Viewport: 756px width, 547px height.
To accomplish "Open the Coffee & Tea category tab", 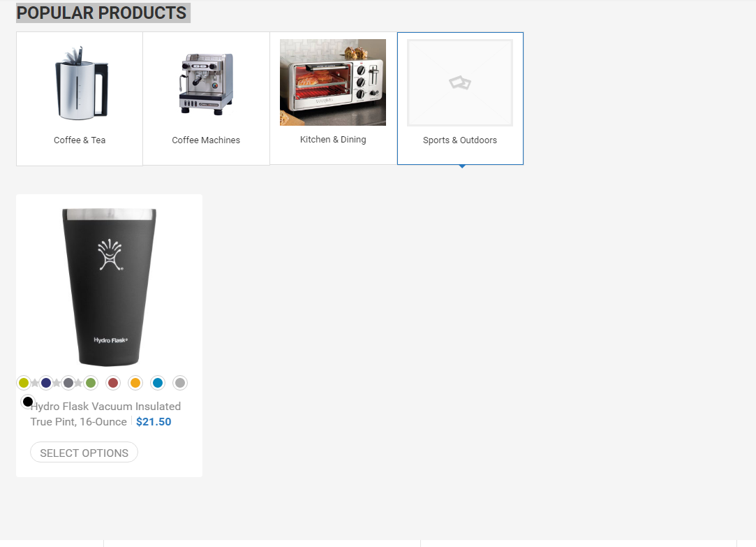I will click(x=80, y=99).
